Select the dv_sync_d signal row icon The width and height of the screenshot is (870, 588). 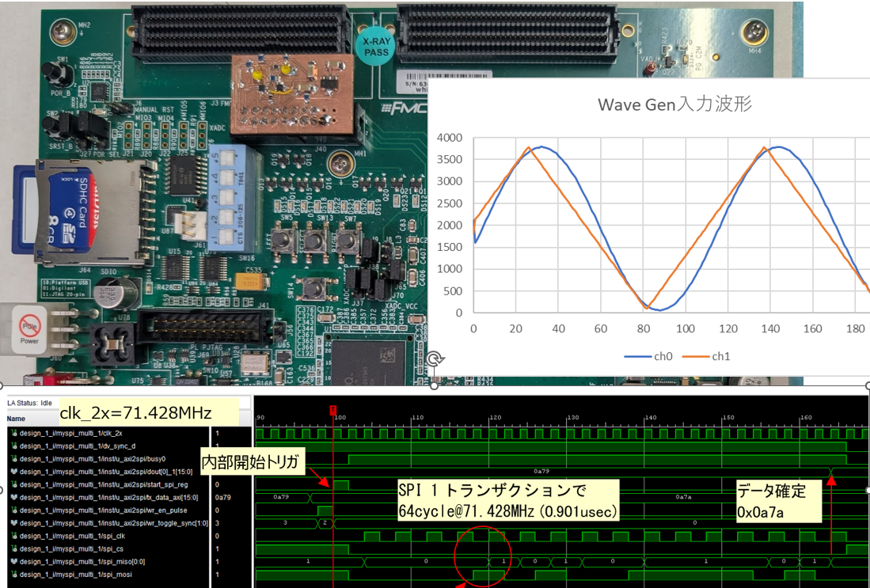tap(14, 446)
